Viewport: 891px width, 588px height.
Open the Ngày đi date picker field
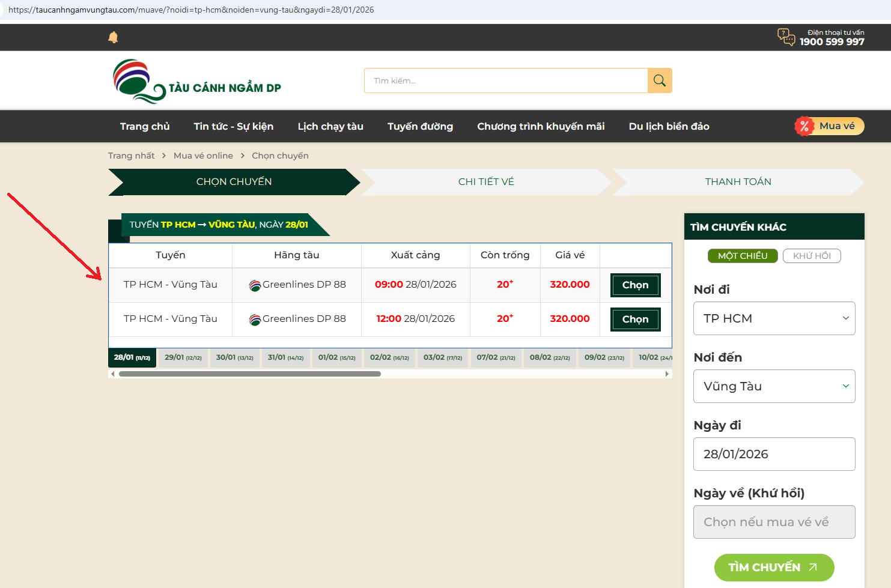click(x=774, y=454)
